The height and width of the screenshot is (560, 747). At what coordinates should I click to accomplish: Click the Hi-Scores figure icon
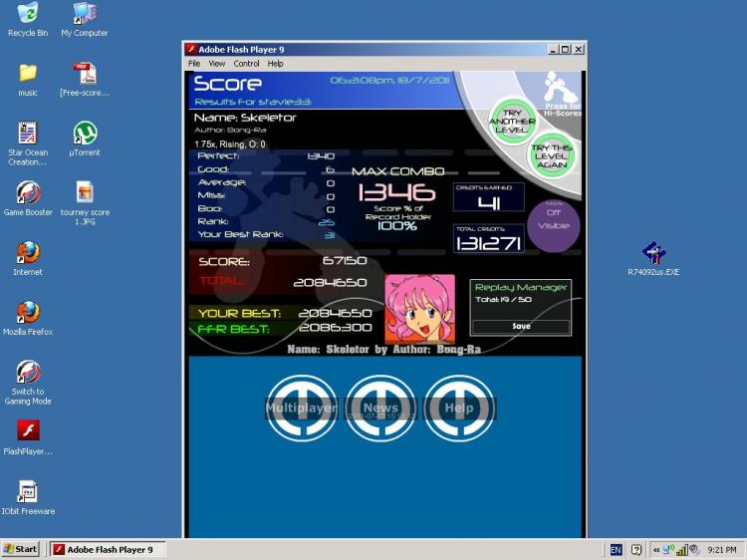(x=562, y=93)
